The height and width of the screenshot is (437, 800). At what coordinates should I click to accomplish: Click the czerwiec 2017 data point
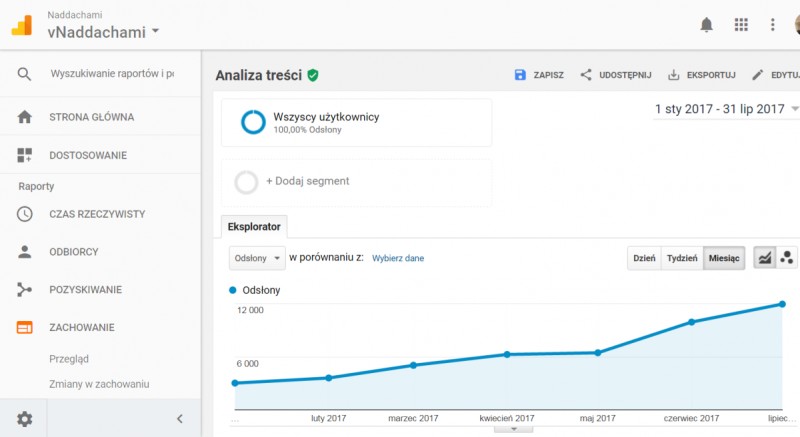pos(691,322)
